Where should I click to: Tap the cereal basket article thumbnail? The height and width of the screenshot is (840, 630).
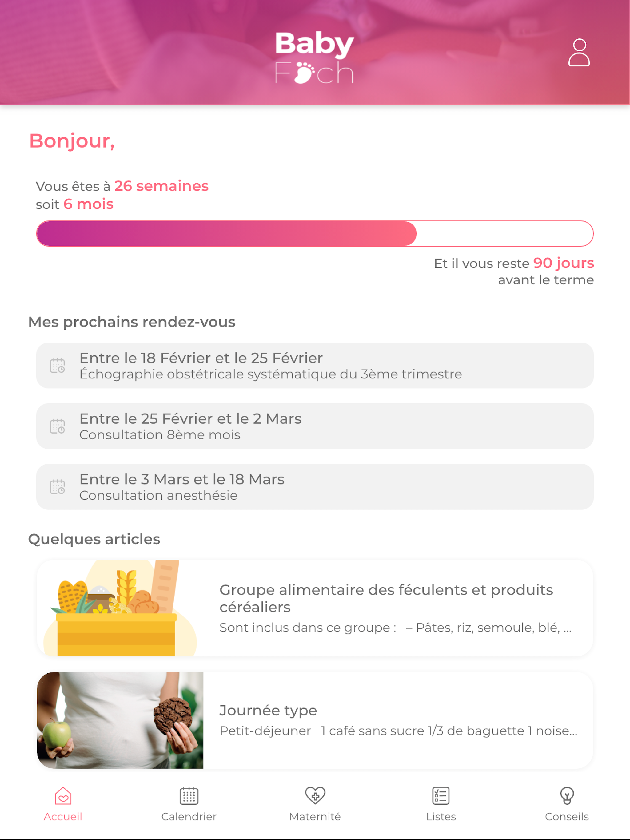tap(120, 608)
